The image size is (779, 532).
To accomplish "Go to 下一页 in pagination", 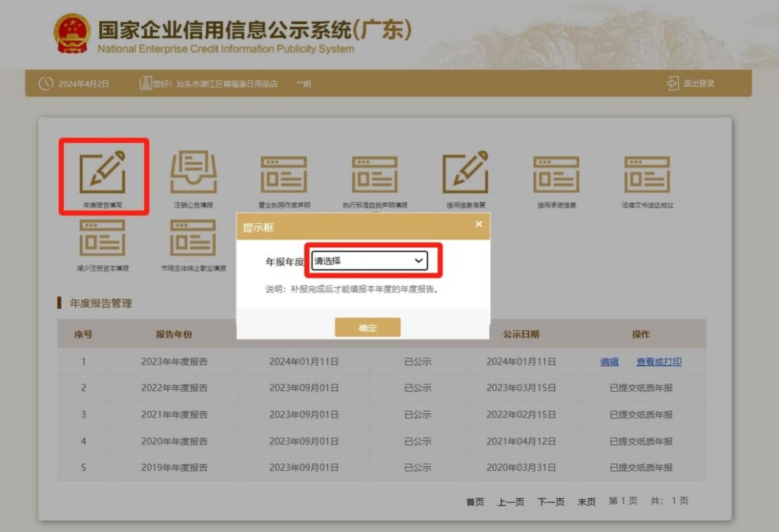I will point(550,502).
